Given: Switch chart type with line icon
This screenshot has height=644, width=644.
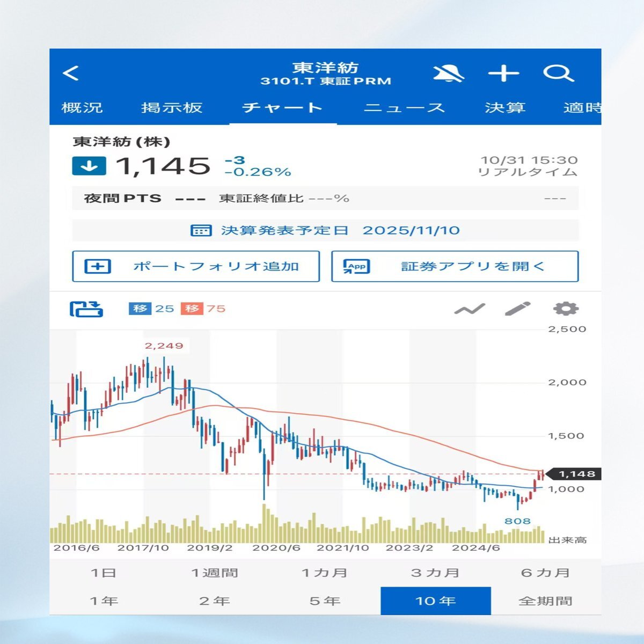Looking at the screenshot, I should click(470, 309).
